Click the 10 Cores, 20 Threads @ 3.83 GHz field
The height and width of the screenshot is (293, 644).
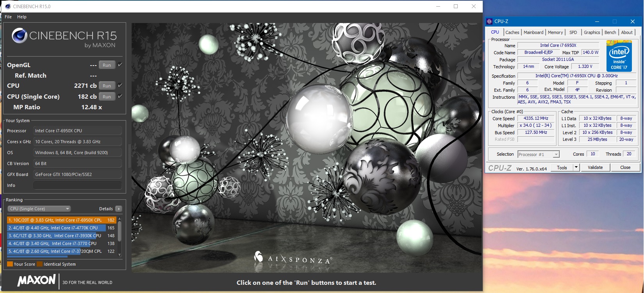click(77, 142)
